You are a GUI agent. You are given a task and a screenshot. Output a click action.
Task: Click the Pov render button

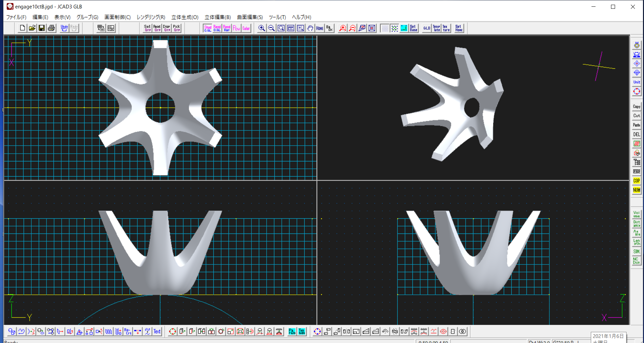tap(236, 28)
